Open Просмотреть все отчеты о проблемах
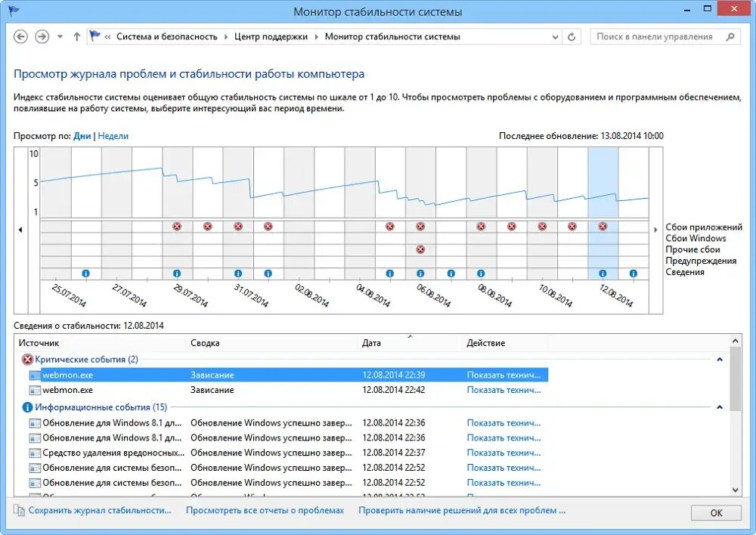Screen dimensions: 756x535 (x=265, y=510)
